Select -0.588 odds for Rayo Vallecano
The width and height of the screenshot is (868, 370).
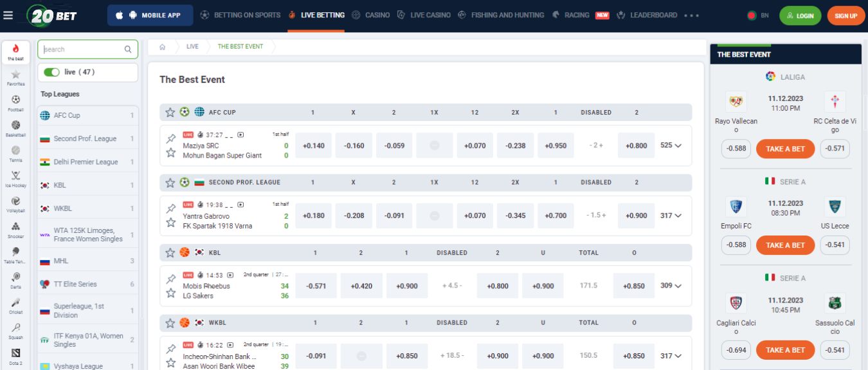(x=736, y=149)
